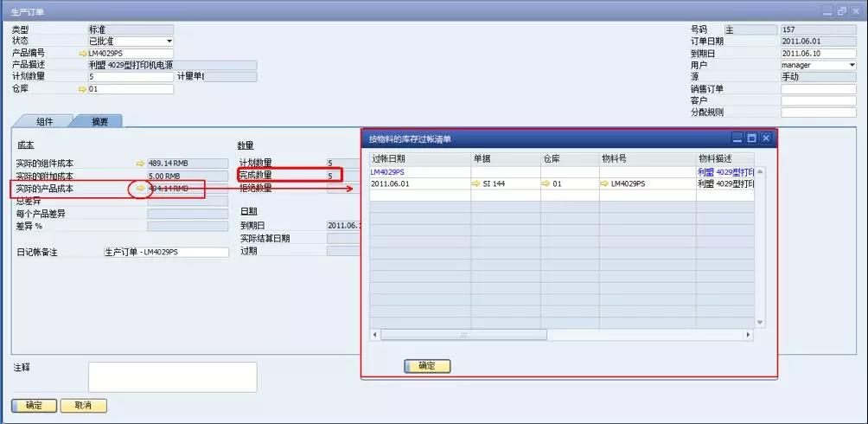Click the 取消 button
Viewport: 868px width, 424px height.
83,405
